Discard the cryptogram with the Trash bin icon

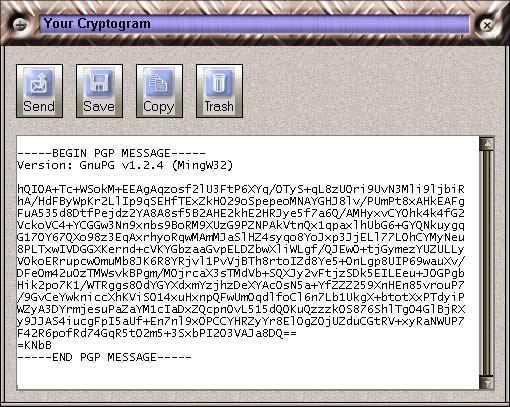(219, 91)
